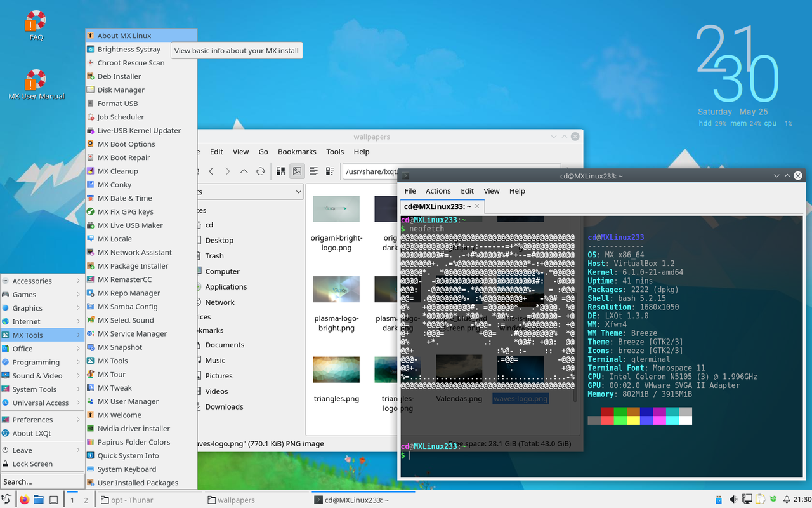
Task: Open Downloads in the side pane
Action: (224, 406)
